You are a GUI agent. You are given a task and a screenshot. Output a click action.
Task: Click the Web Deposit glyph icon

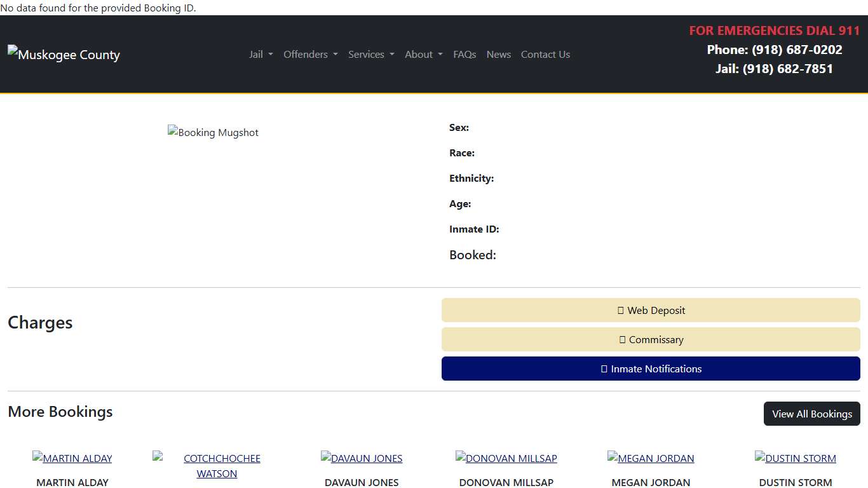[621, 310]
